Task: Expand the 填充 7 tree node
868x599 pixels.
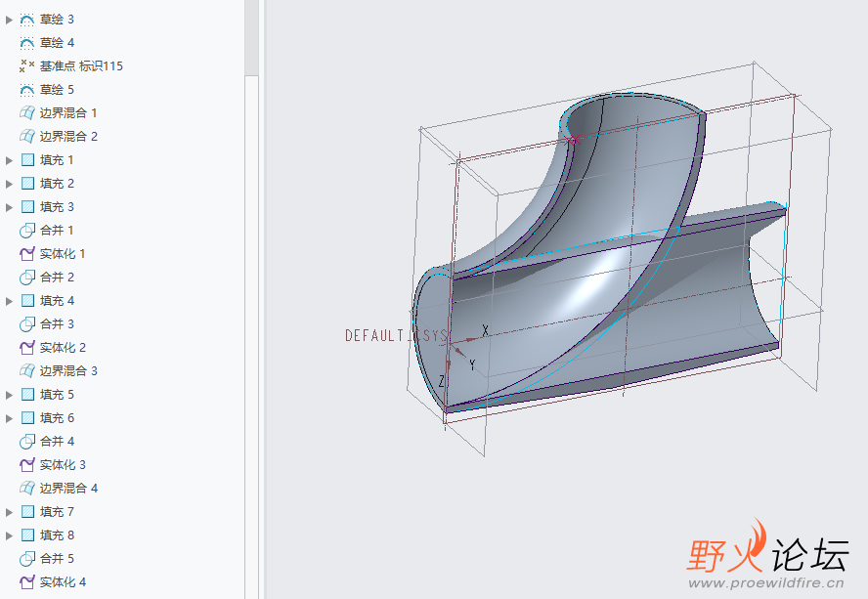Action: (9, 512)
